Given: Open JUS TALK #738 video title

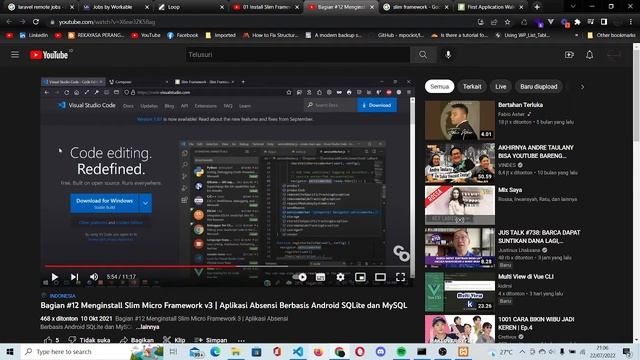Looking at the screenshot, I should click(x=539, y=237).
